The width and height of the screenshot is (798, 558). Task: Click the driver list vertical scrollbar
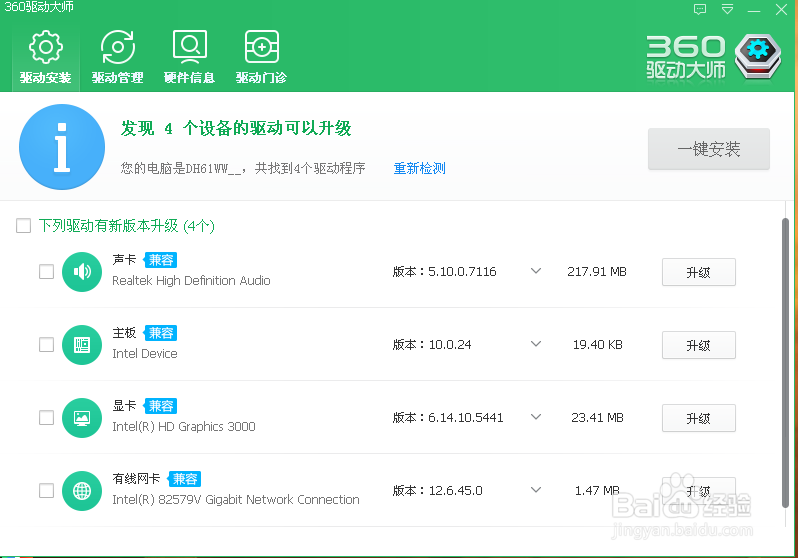pos(785,362)
